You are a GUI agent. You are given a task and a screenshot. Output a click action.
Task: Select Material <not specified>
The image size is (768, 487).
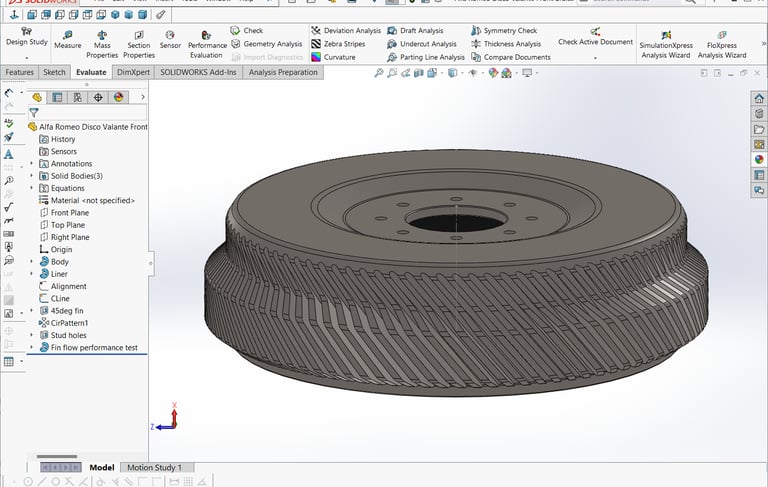pyautogui.click(x=87, y=200)
